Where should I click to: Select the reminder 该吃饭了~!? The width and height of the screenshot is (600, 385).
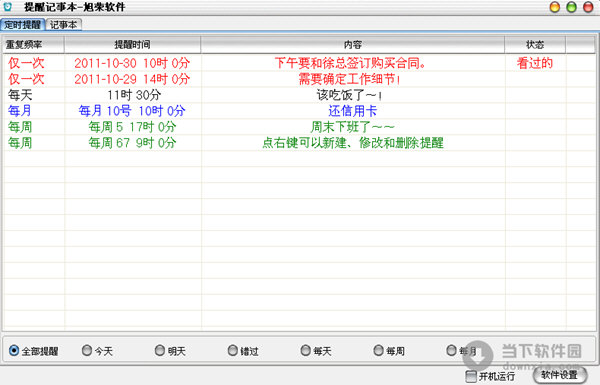[349, 95]
